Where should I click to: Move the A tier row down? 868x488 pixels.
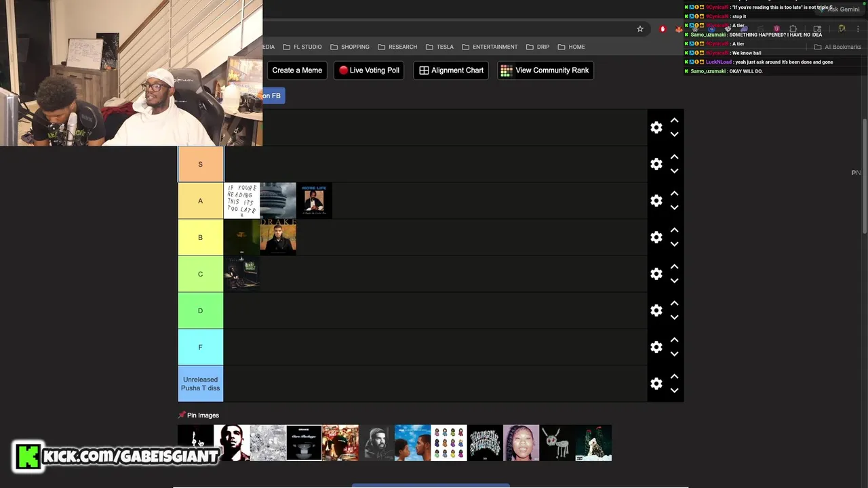[x=674, y=207]
